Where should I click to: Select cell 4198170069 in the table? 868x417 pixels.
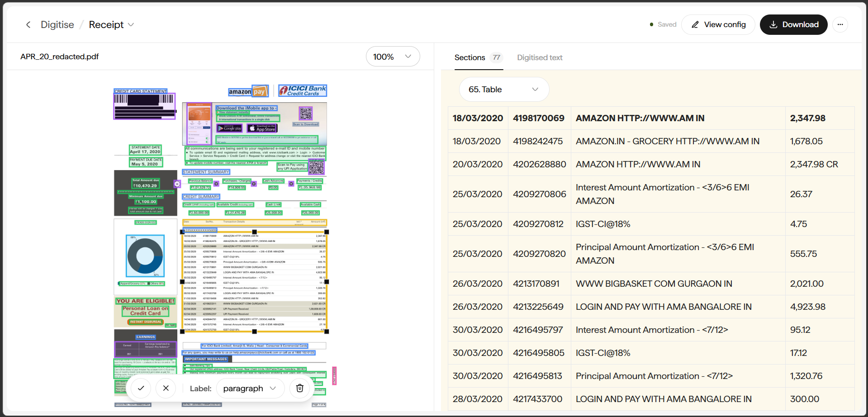pos(539,118)
